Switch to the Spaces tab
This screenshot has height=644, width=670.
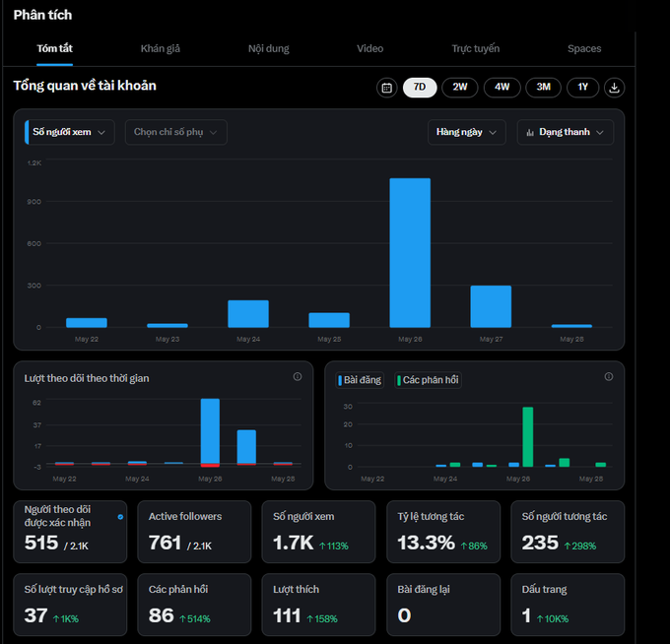pyautogui.click(x=584, y=48)
